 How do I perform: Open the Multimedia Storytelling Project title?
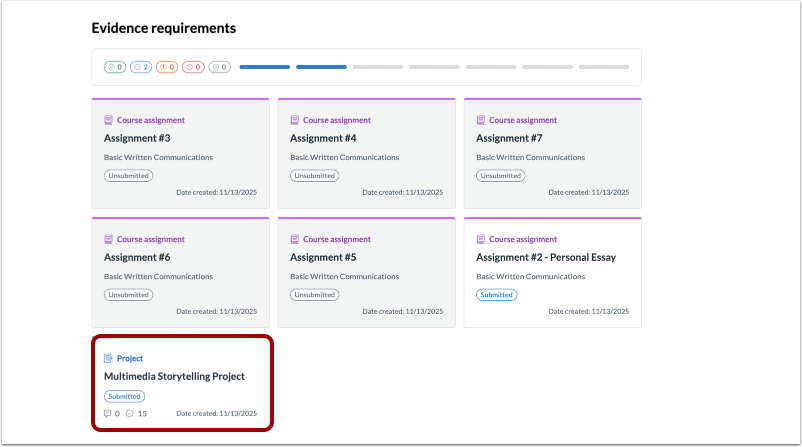[x=174, y=376]
